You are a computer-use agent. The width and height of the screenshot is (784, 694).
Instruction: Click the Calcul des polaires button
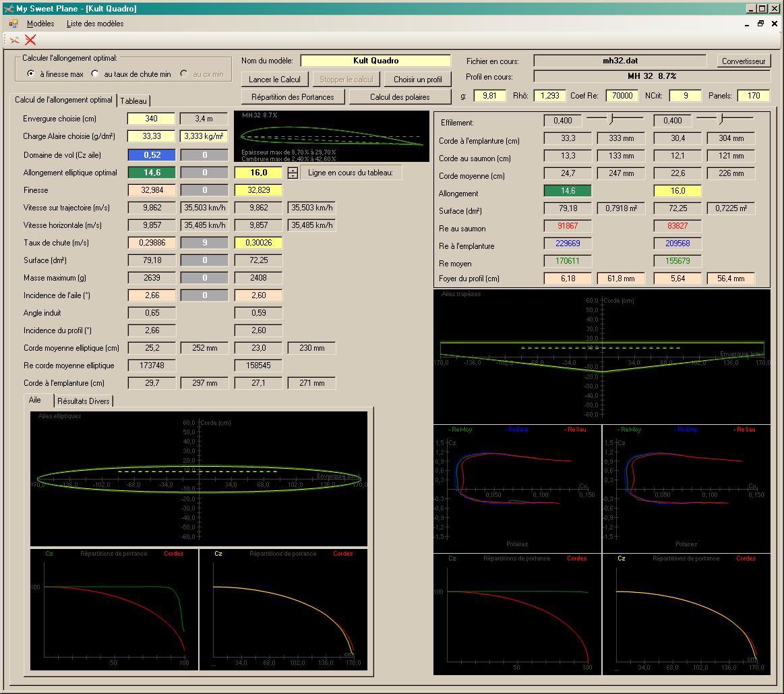(400, 96)
